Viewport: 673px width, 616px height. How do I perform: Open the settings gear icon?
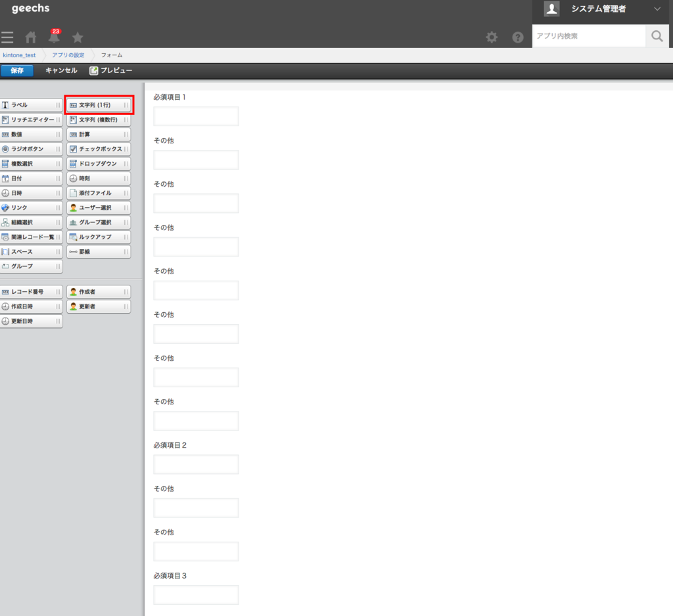pyautogui.click(x=492, y=37)
